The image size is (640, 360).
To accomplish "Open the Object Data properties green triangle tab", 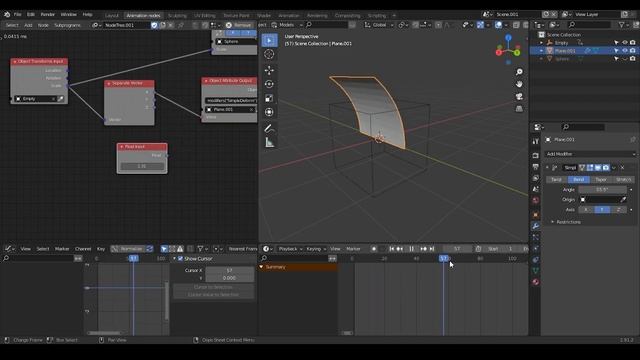I will (x=536, y=271).
